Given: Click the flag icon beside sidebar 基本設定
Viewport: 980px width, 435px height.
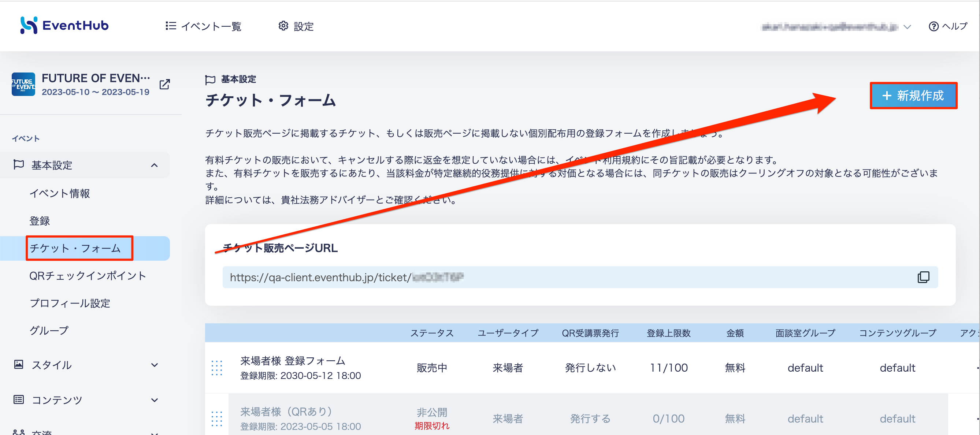Looking at the screenshot, I should [19, 165].
